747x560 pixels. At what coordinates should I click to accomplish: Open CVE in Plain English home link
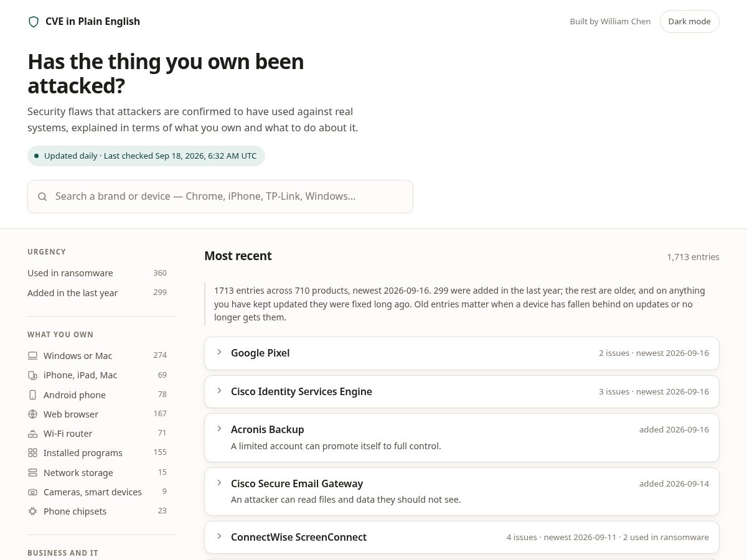point(84,22)
